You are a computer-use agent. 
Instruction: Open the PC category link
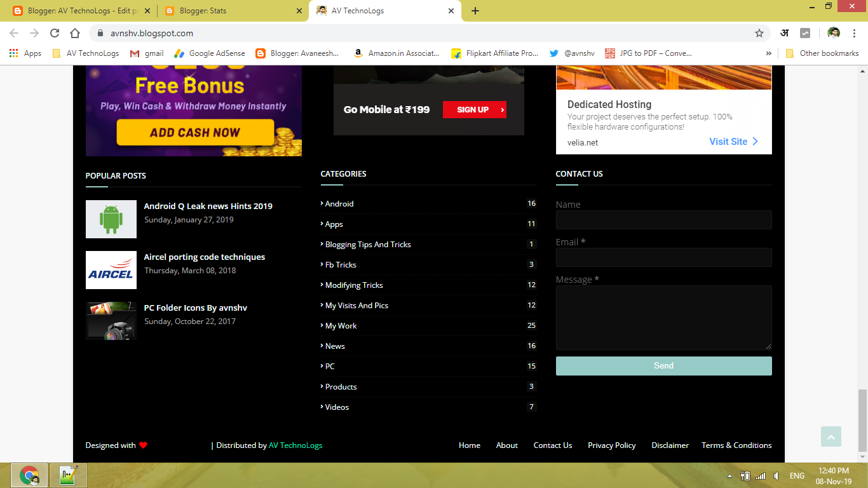[x=330, y=367]
